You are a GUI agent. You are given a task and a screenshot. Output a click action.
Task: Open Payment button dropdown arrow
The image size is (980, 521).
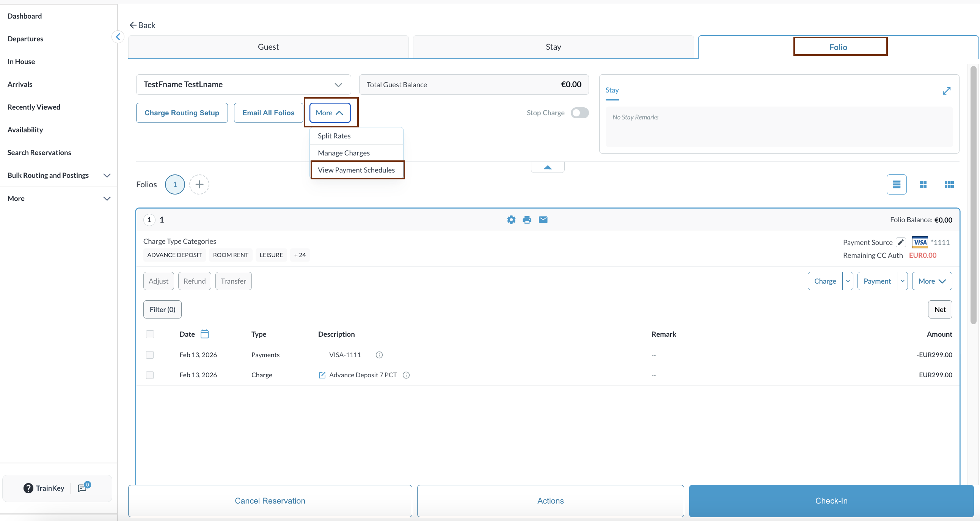coord(902,281)
